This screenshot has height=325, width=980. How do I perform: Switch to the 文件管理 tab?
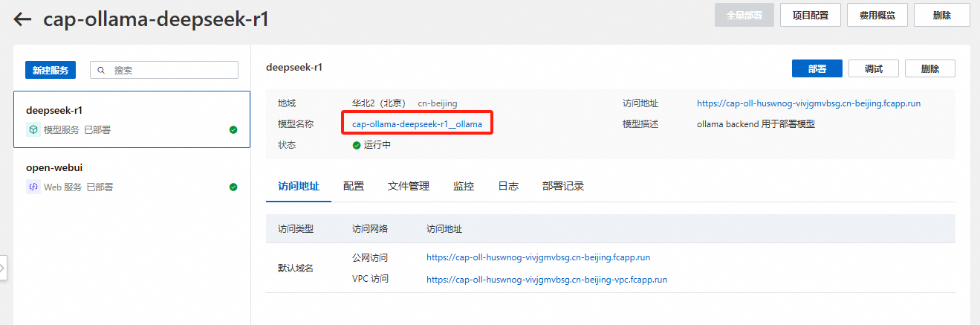coord(409,186)
